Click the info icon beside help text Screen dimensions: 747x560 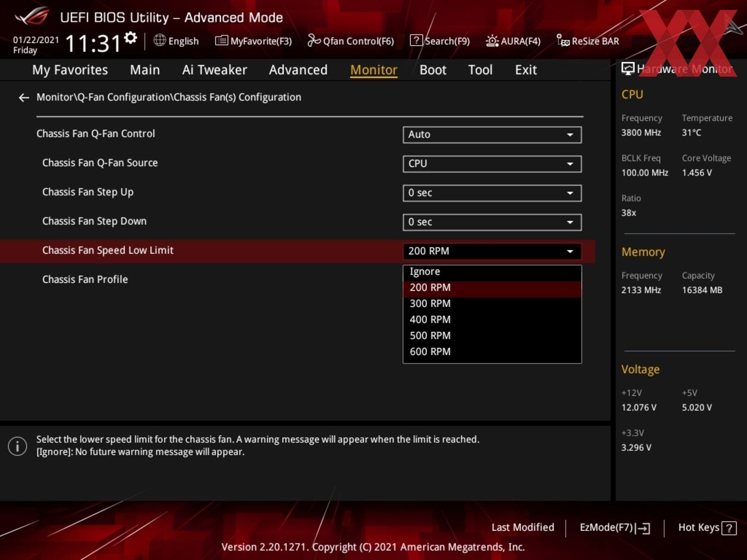point(18,446)
